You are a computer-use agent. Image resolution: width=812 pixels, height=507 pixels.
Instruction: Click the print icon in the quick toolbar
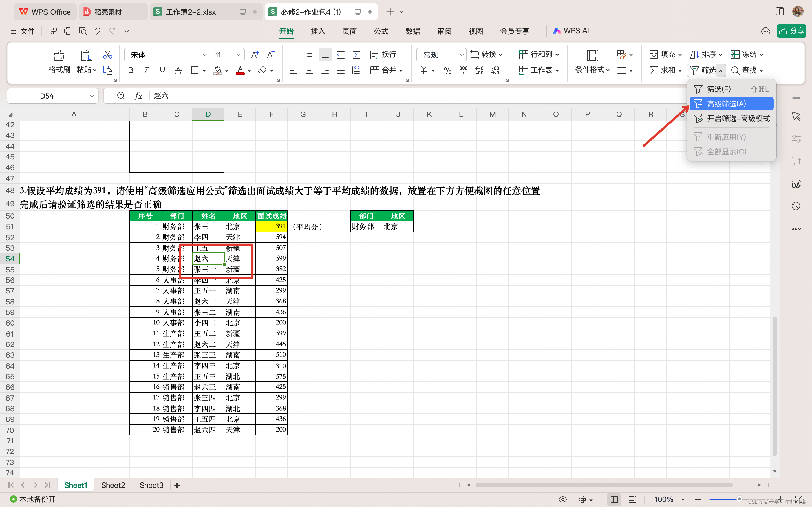click(68, 31)
